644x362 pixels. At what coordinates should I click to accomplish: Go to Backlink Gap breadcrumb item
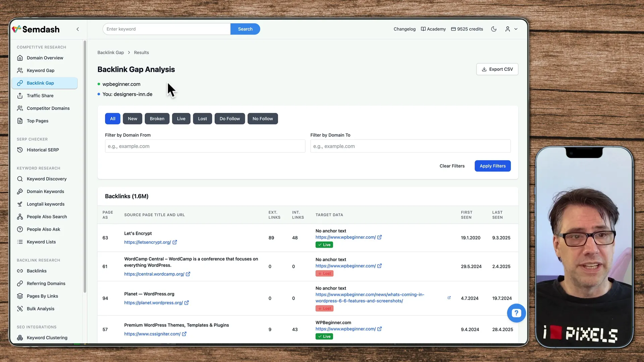(111, 52)
